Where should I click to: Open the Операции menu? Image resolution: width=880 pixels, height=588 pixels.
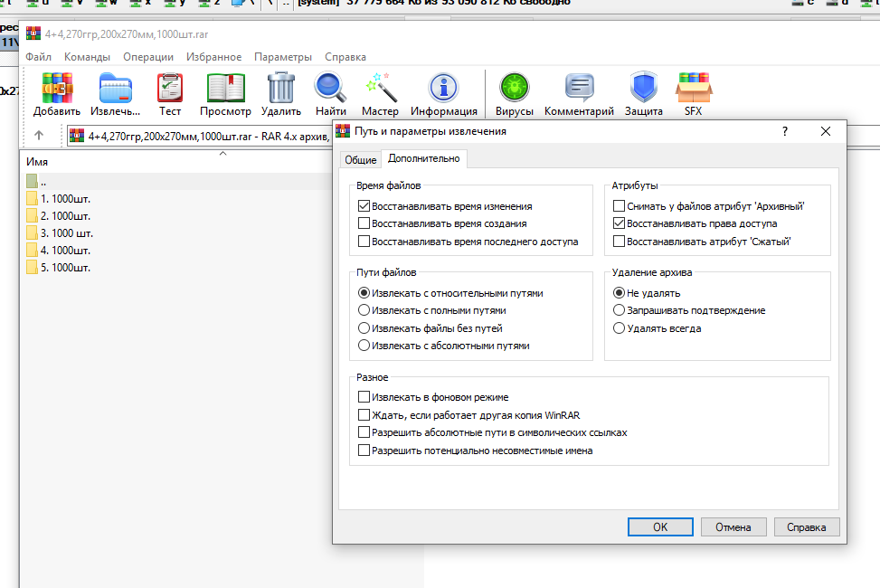click(148, 57)
